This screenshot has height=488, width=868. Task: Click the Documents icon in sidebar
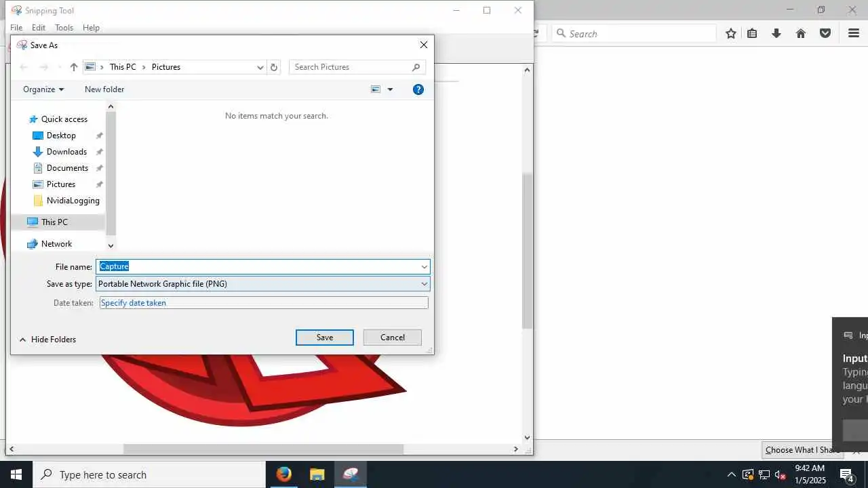(38, 168)
